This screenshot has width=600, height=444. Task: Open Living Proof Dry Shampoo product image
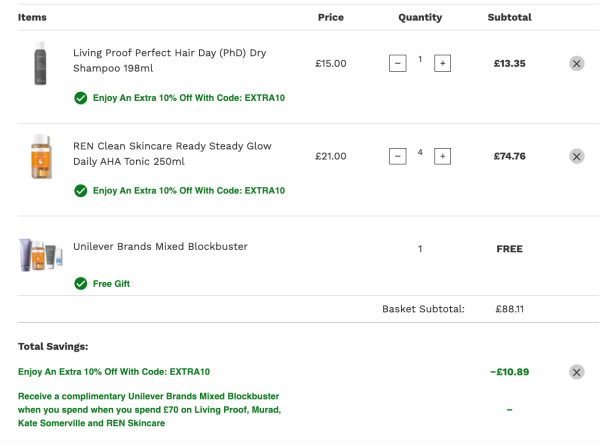40,63
